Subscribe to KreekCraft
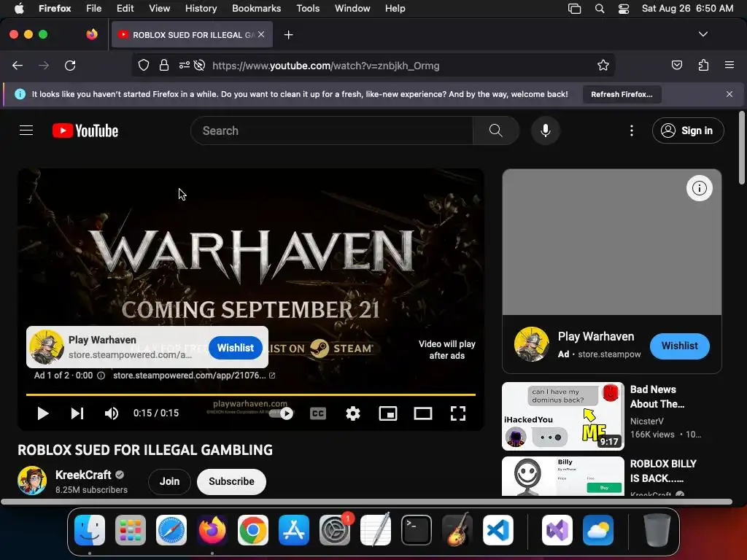Viewport: 747px width, 560px height. [231, 481]
